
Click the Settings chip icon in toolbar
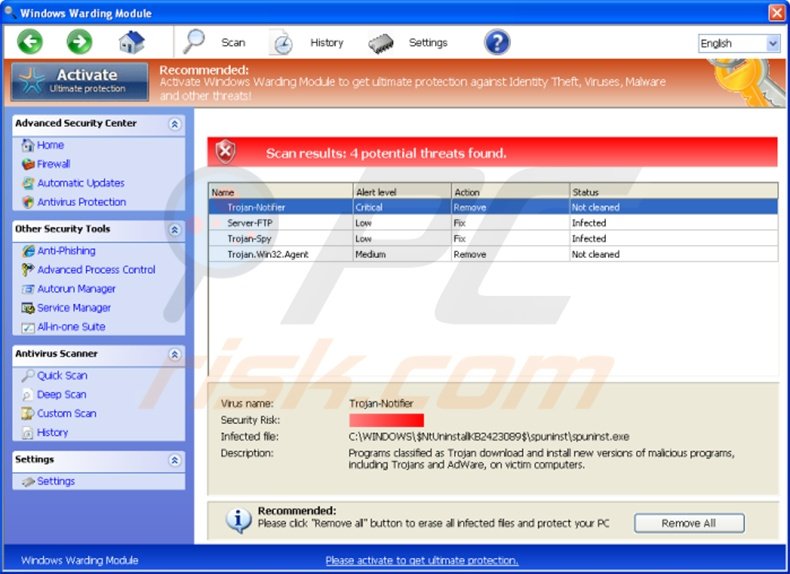(x=381, y=43)
